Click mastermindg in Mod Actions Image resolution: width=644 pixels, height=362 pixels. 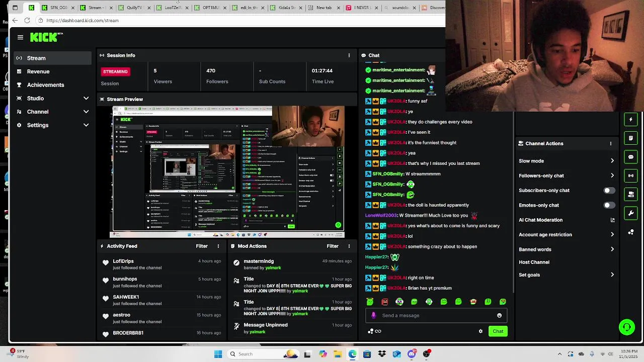pyautogui.click(x=259, y=261)
